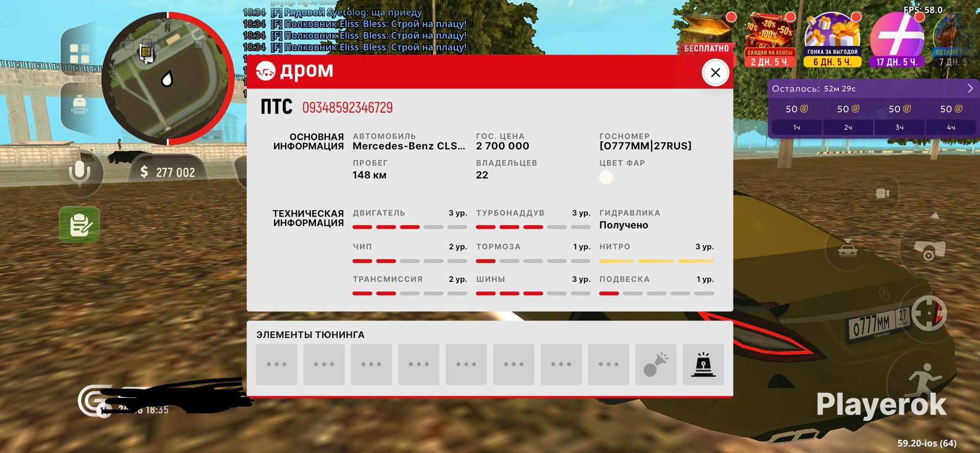Viewport: 980px width, 453px height.
Task: Open the backpack inventory icon
Action: 79,105
